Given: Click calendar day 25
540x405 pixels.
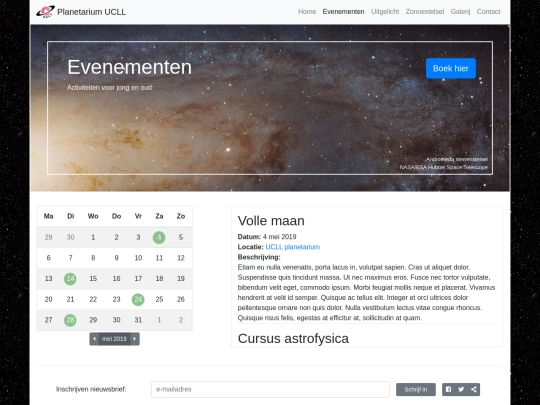Looking at the screenshot, I should click(x=159, y=299).
